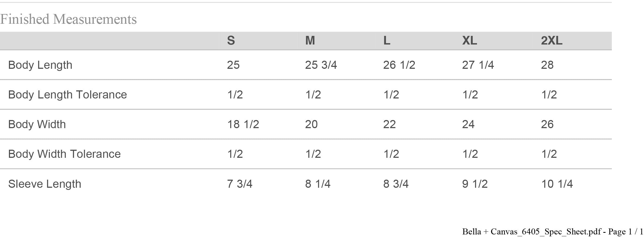
Task: Select the XL size column header
Action: [469, 41]
